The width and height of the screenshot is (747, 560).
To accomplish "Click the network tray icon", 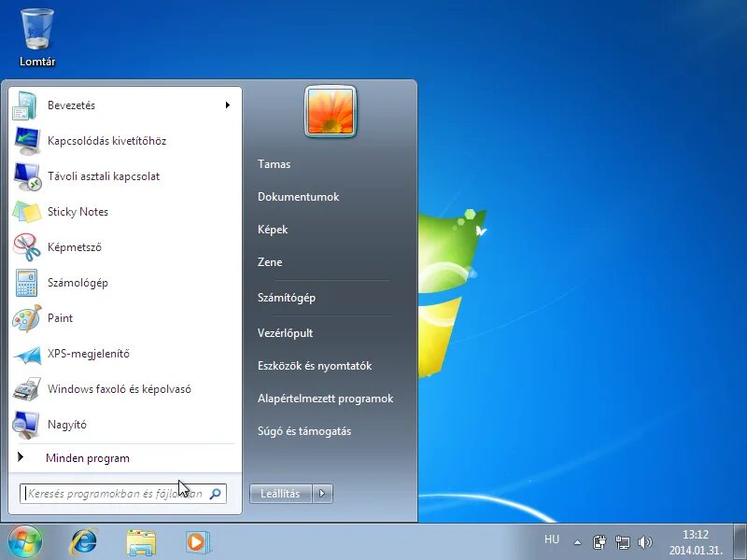I will point(622,542).
